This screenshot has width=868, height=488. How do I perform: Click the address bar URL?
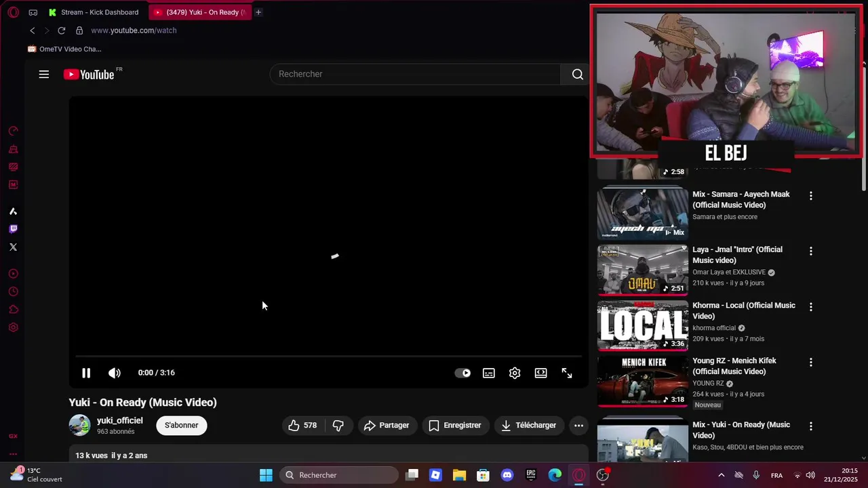(x=134, y=30)
